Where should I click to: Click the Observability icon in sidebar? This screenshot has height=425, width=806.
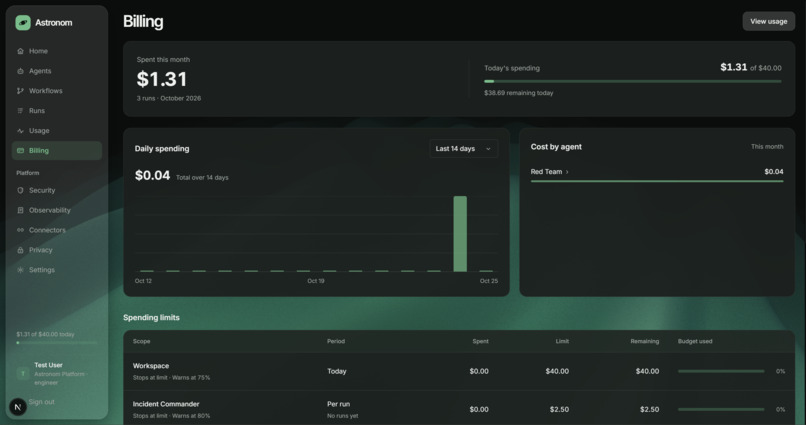pyautogui.click(x=21, y=210)
